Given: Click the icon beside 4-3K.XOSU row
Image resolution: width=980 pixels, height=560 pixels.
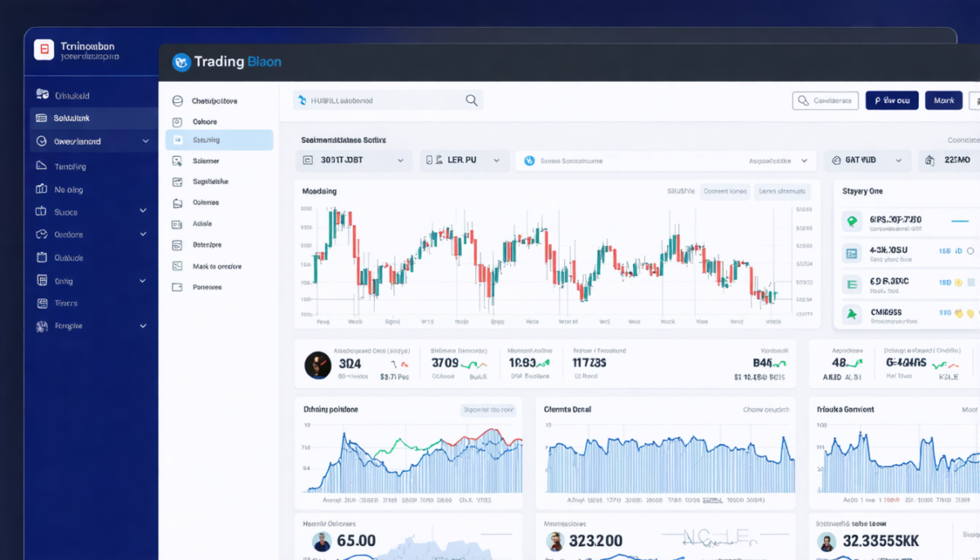Looking at the screenshot, I should click(x=852, y=253).
